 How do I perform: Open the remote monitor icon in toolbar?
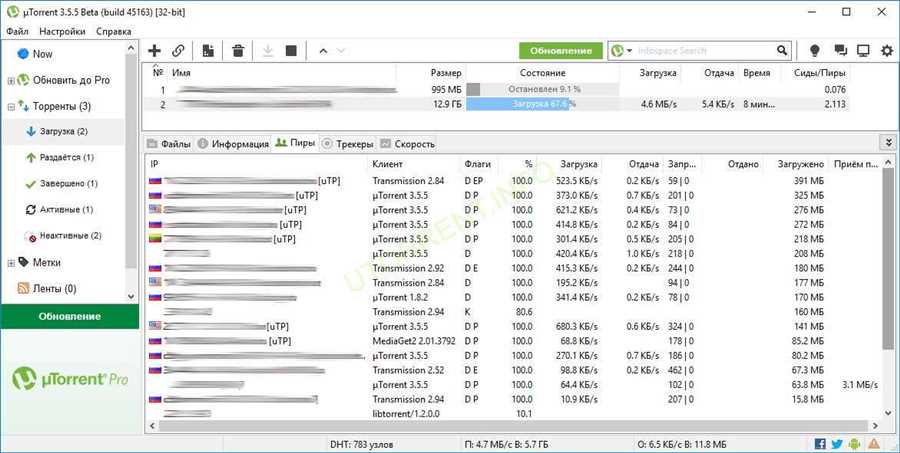click(862, 50)
